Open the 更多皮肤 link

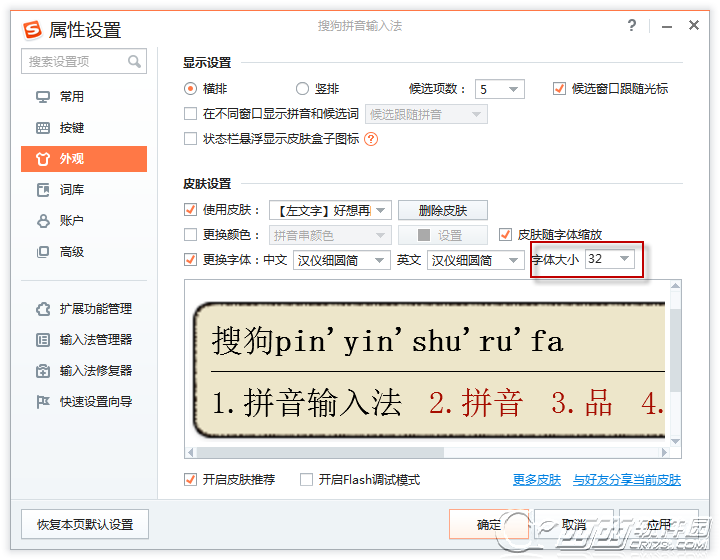coord(537,480)
